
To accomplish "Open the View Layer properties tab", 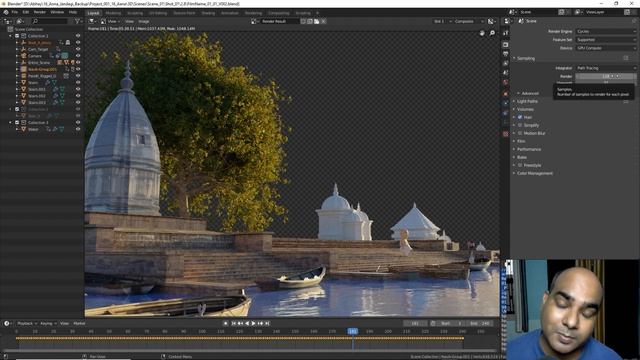I will pos(506,63).
